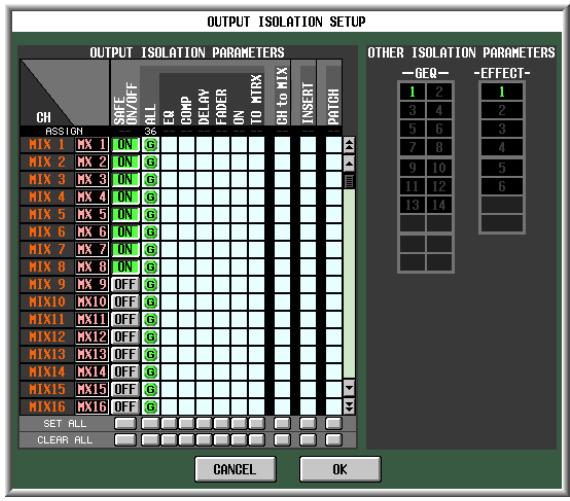Click the MX 1 channel name label
570x501 pixels.
coord(92,145)
